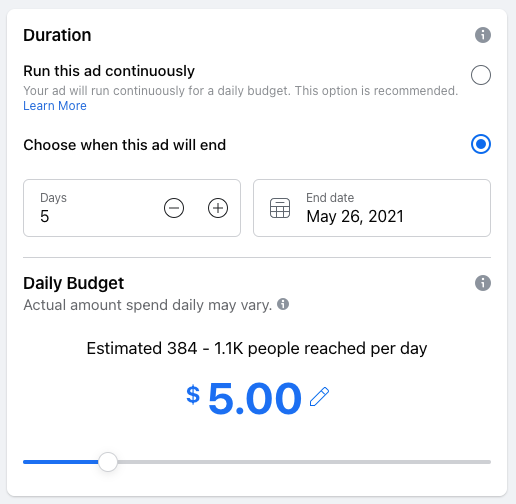
Task: Click the 'Days' field label
Action: (x=53, y=198)
